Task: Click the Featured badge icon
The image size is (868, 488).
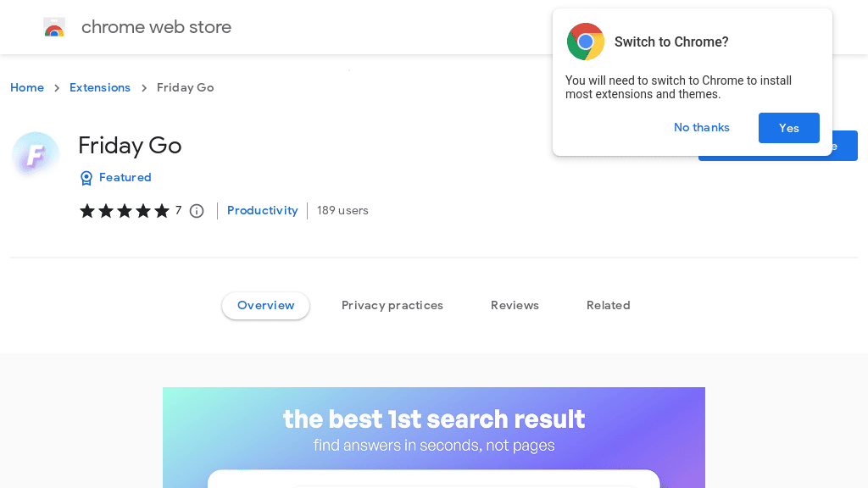Action: (x=86, y=177)
